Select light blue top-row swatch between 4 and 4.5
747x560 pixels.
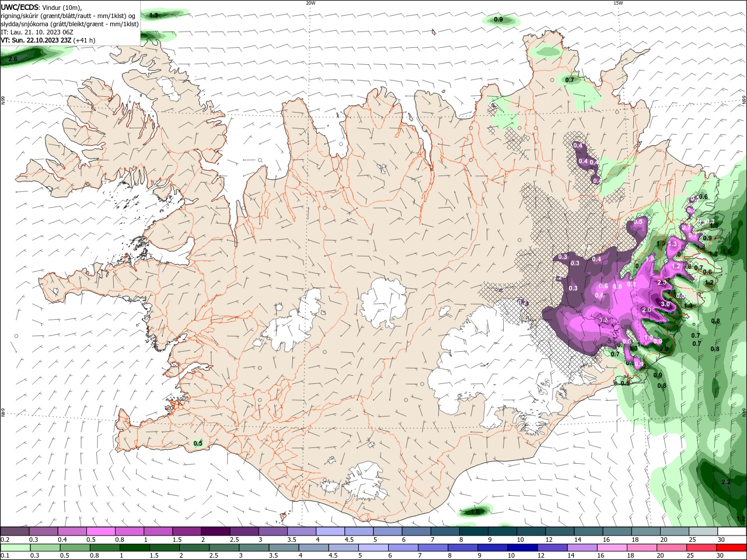[x=330, y=531]
